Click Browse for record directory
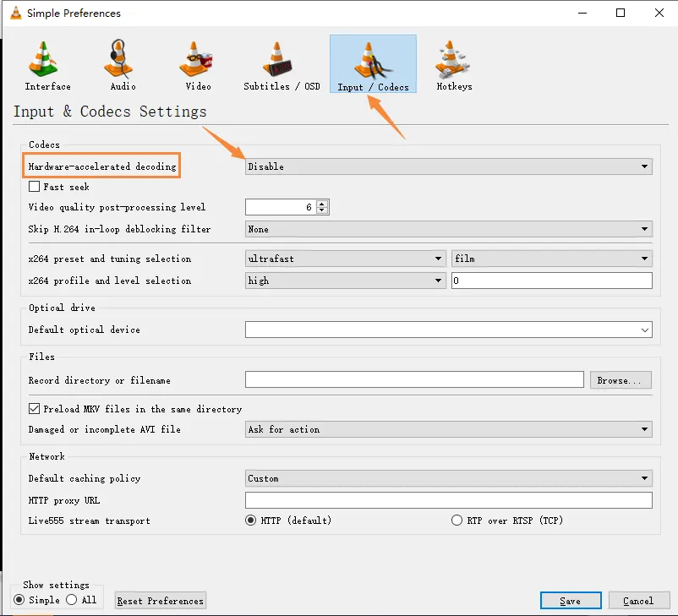The height and width of the screenshot is (616, 678). [x=621, y=380]
